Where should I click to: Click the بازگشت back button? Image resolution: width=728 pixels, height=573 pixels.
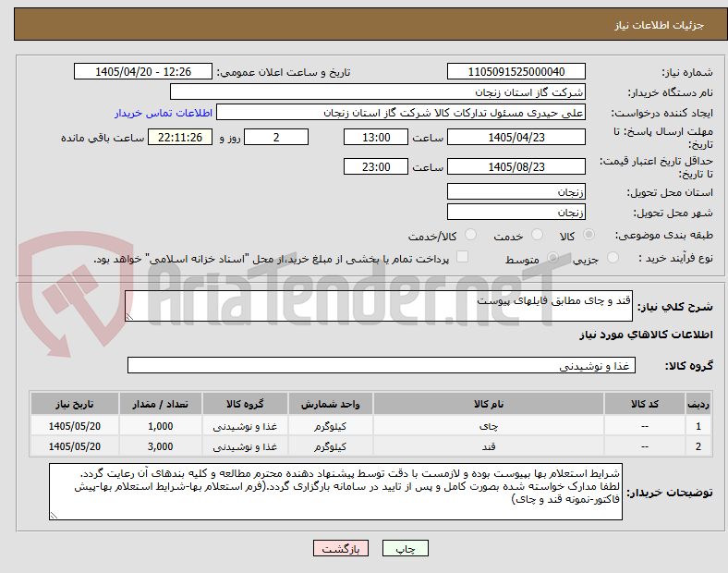(x=341, y=548)
